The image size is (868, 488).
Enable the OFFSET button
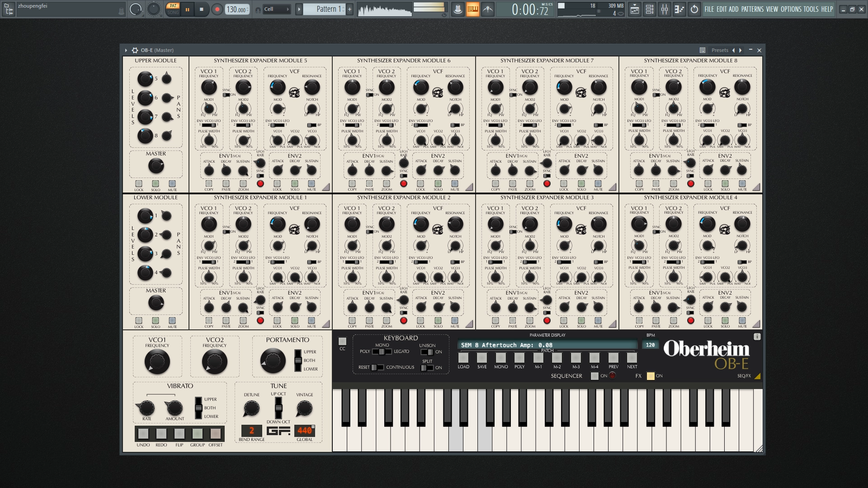215,434
